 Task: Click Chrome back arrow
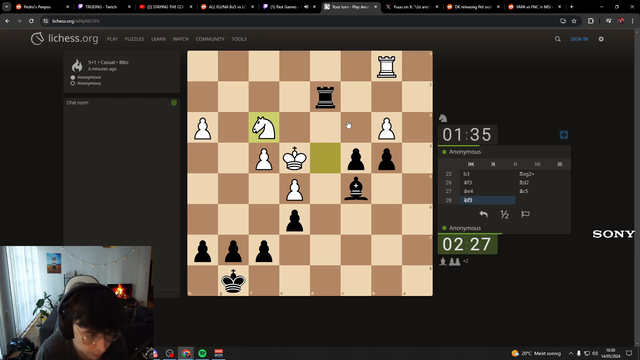tap(7, 21)
